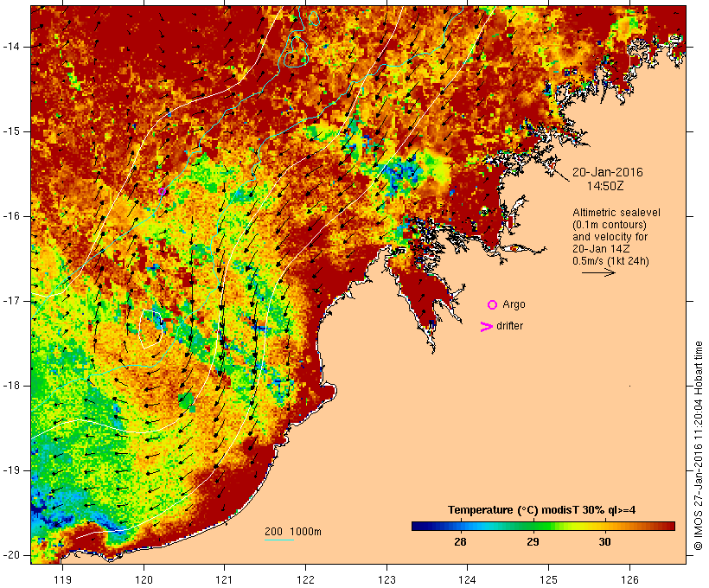Viewport: 709px width, 588px height.
Task: Click the '29' color bar label
Action: (x=533, y=542)
